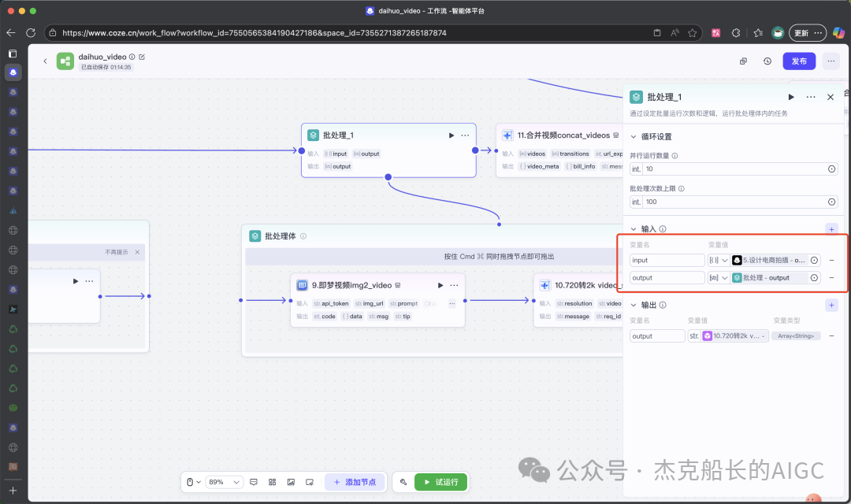Collapse the 输入 section
The width and height of the screenshot is (851, 504).
634,229
